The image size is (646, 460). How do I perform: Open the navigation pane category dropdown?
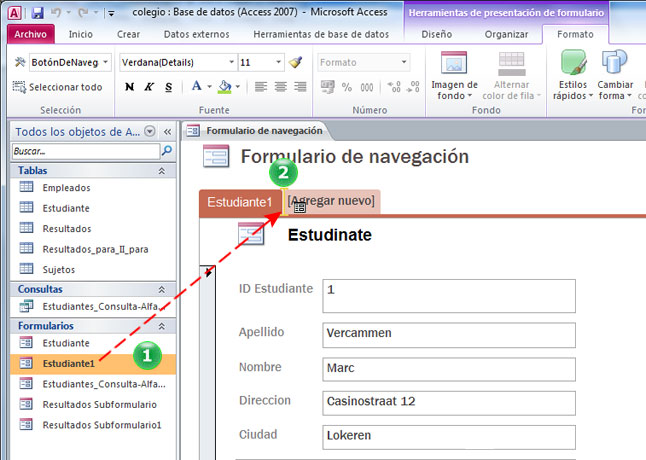(x=150, y=131)
